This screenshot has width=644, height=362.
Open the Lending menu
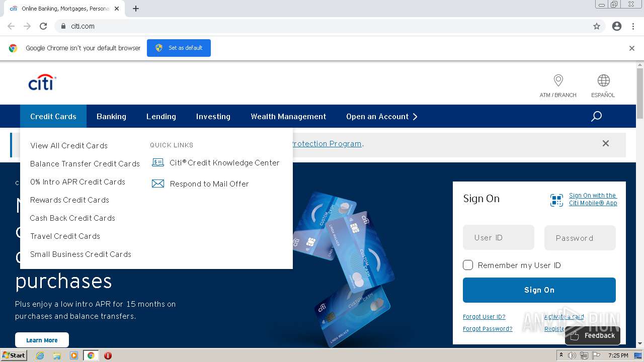pos(161,116)
